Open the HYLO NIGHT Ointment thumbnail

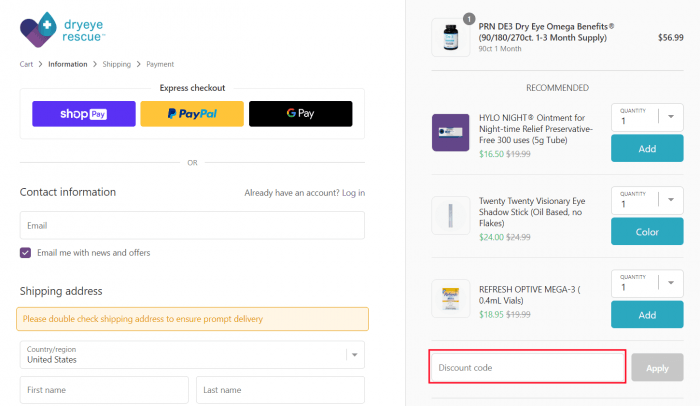pyautogui.click(x=451, y=133)
